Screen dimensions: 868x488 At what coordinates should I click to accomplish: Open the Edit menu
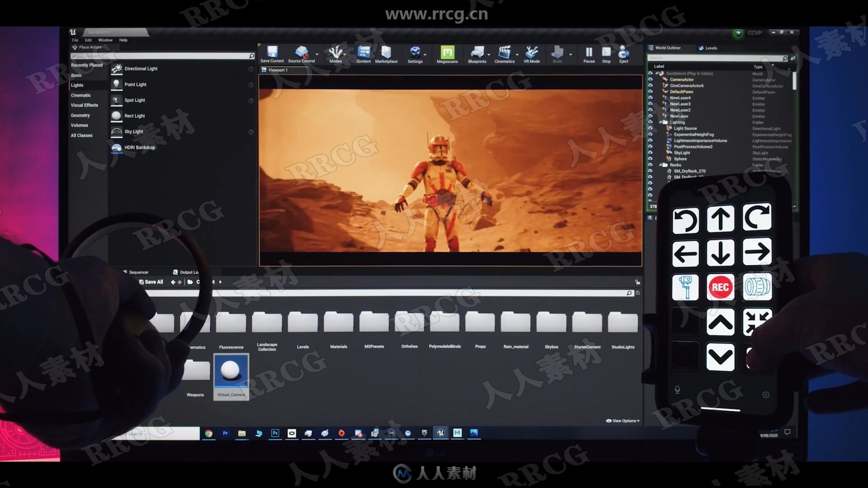[x=88, y=40]
